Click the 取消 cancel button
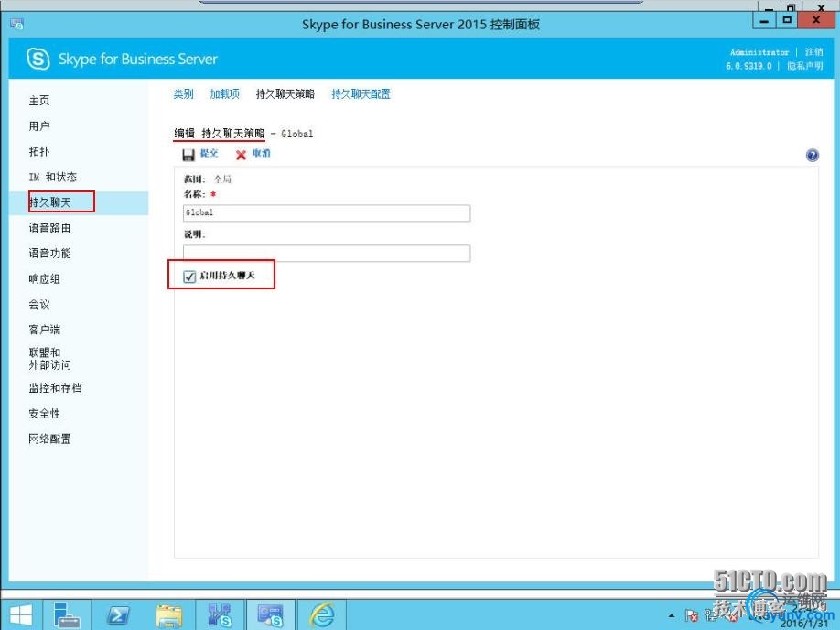840x630 pixels. pos(262,153)
